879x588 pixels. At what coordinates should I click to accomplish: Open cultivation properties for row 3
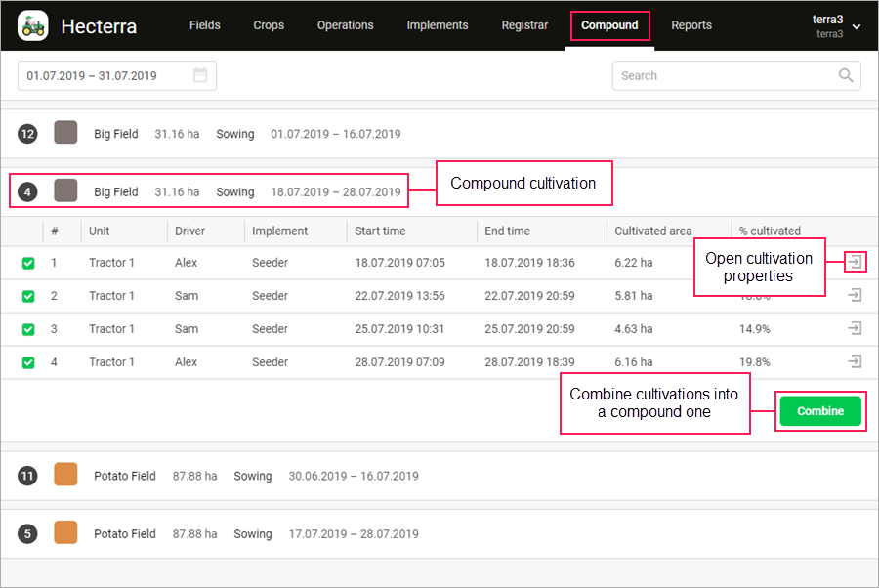point(855,328)
